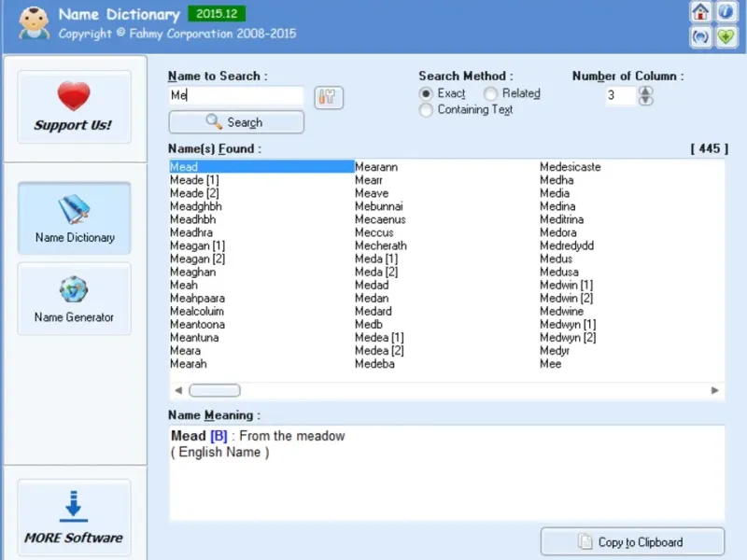Click the Number of Column field
Viewport: 747px width, 560px height.
620,95
